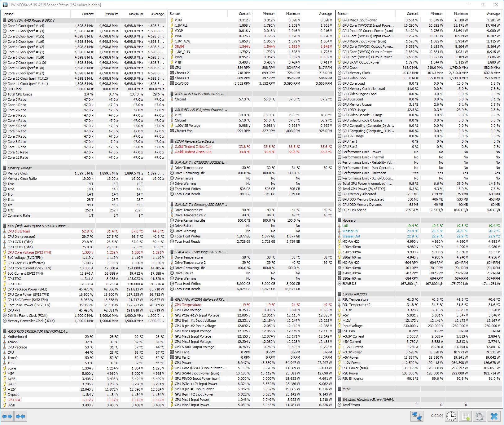Click the lightning icon beside VBAT
Viewport: 504px width, 425px height.
point(172,20)
